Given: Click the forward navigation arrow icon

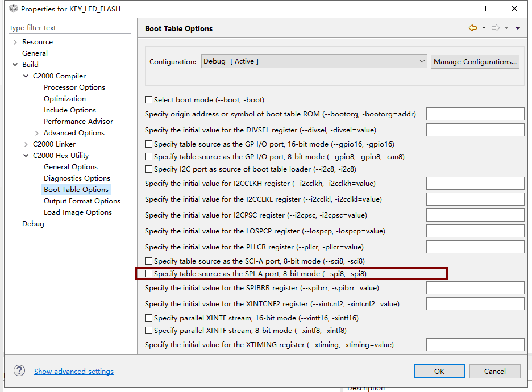Looking at the screenshot, I should pos(495,28).
